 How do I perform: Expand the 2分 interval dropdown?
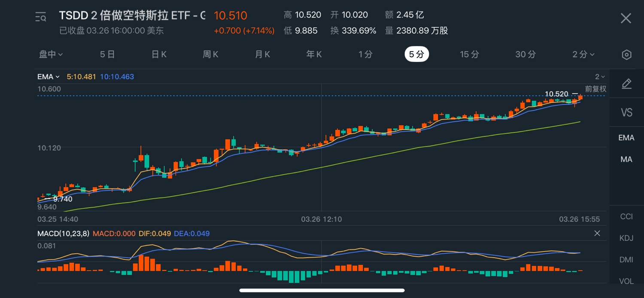pos(583,54)
